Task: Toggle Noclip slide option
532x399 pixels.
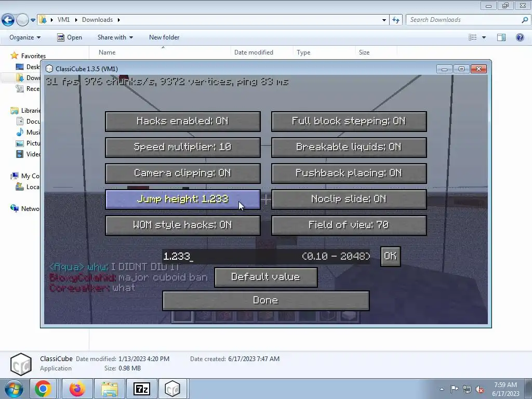Action: 349,199
